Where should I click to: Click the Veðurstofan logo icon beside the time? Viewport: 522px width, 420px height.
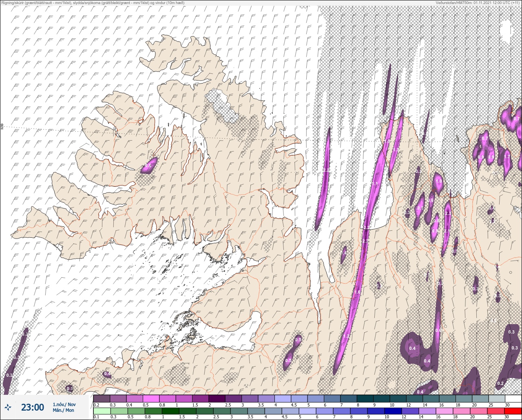point(8,407)
